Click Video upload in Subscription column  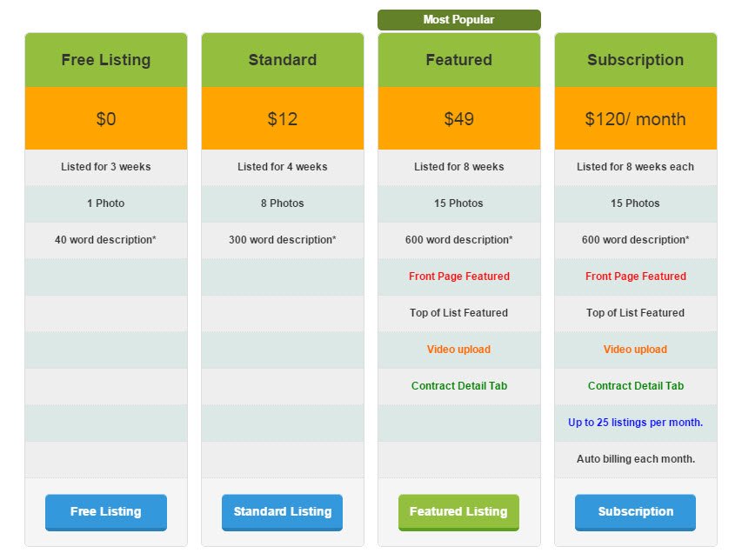pyautogui.click(x=636, y=350)
